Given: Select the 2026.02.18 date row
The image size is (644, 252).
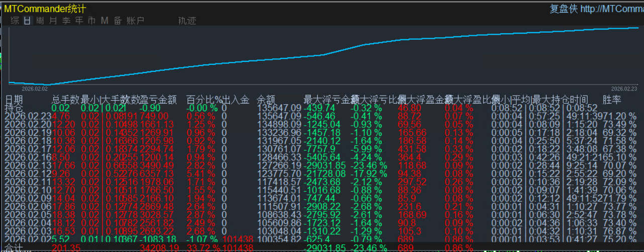Looking at the screenshot, I should pos(28,140).
